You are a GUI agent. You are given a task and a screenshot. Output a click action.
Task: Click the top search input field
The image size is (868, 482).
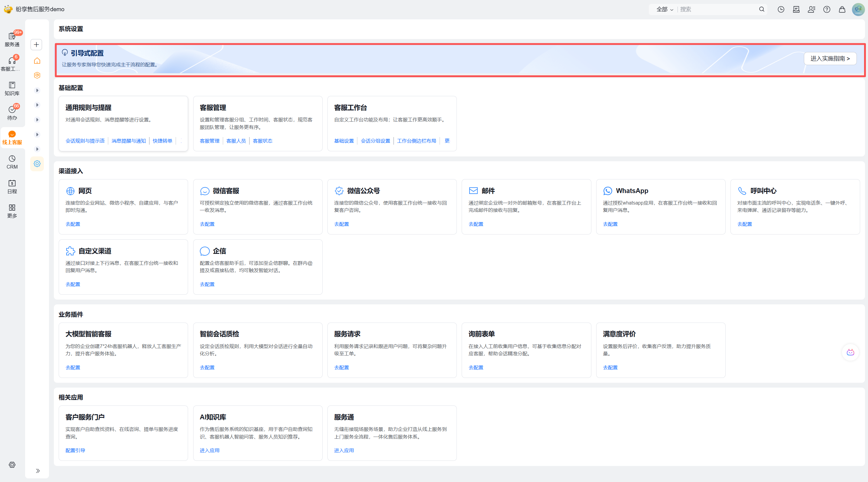point(718,9)
